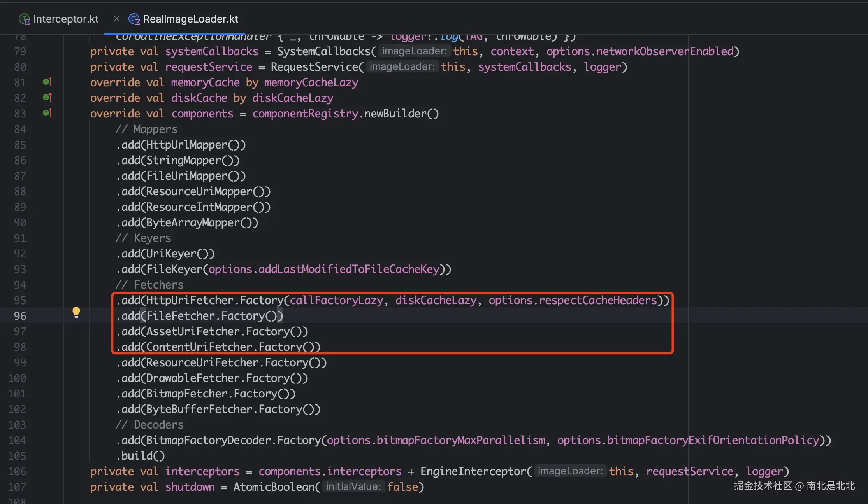868x504 pixels.
Task: Click the initialValue inlay hint in AtomicBoolean
Action: click(353, 487)
